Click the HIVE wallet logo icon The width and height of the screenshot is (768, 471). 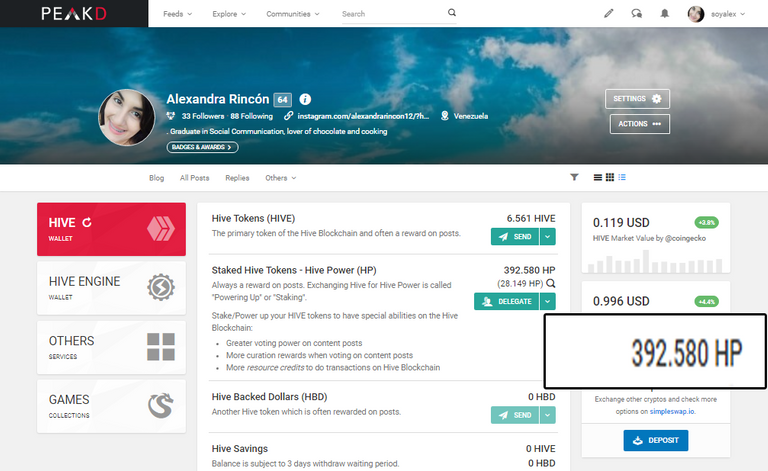(x=161, y=229)
